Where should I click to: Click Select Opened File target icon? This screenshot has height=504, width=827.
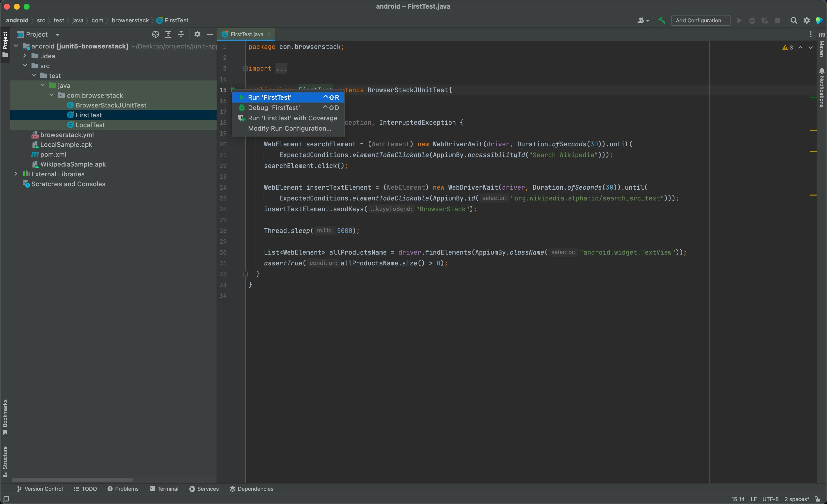(x=155, y=34)
